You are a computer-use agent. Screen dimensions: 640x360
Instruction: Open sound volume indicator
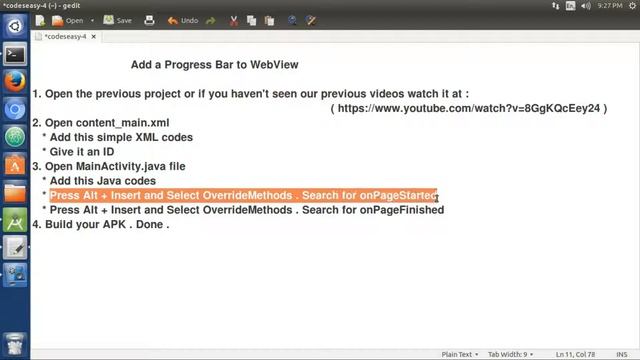point(586,6)
